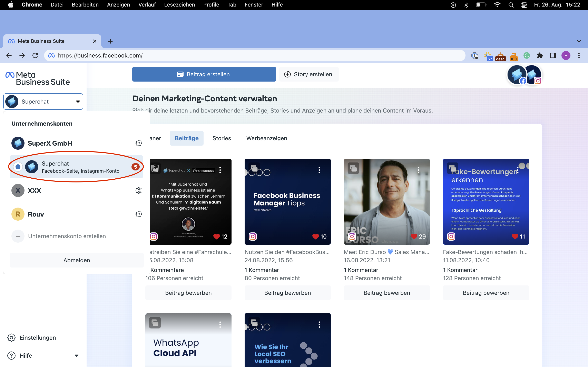Switch to the Stories tab

point(222,138)
